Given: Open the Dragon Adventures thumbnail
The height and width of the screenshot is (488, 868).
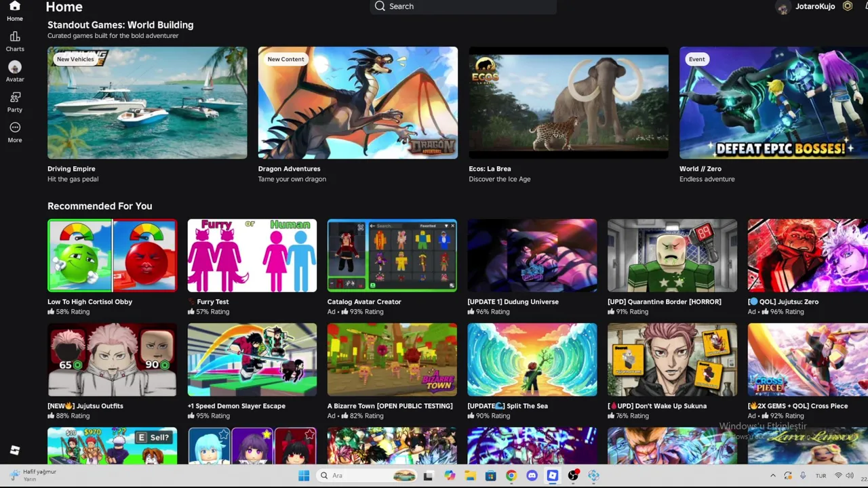Looking at the screenshot, I should click(x=358, y=102).
